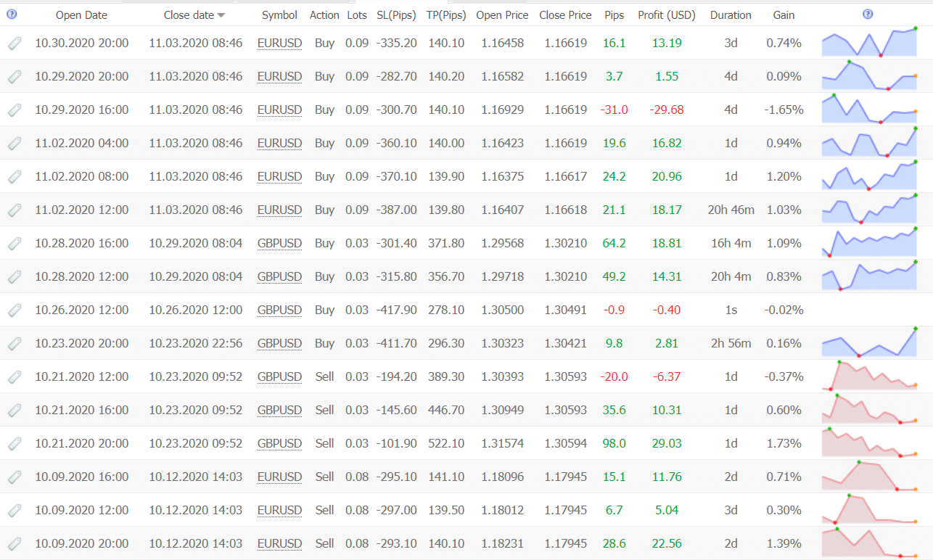Sort the table by Open Date header
Viewport: 933px width, 560px height.
click(x=81, y=15)
